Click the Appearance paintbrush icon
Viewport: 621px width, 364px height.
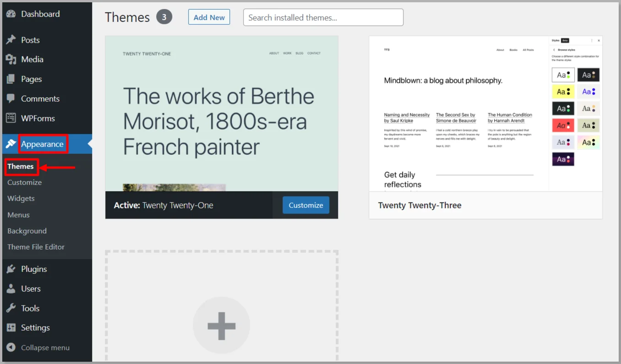tap(11, 144)
